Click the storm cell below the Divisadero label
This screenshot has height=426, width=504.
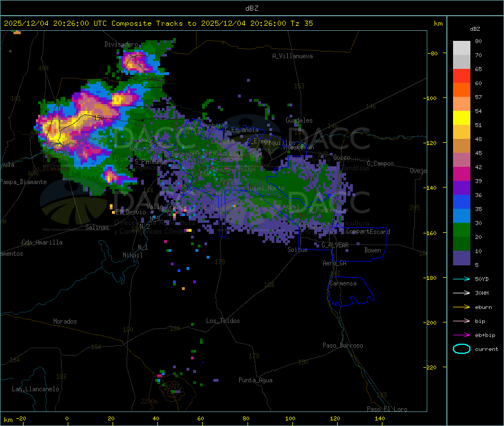(135, 62)
